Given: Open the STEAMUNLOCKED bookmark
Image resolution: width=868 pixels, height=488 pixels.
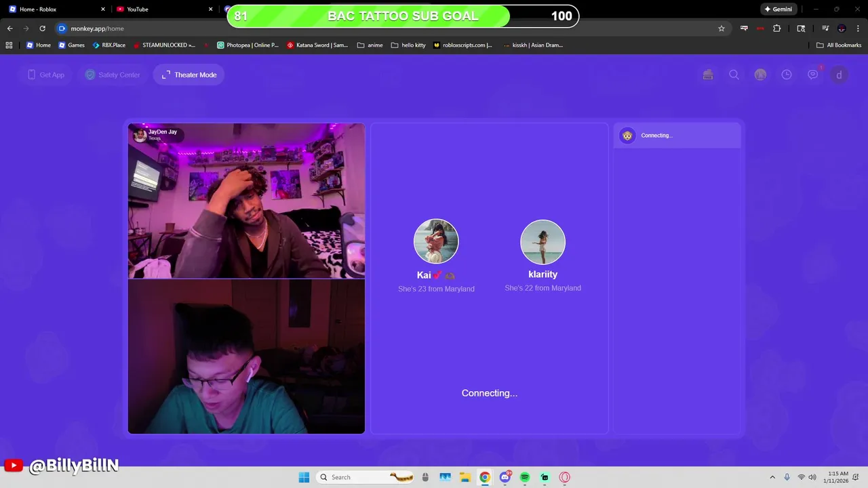Looking at the screenshot, I should (x=163, y=45).
